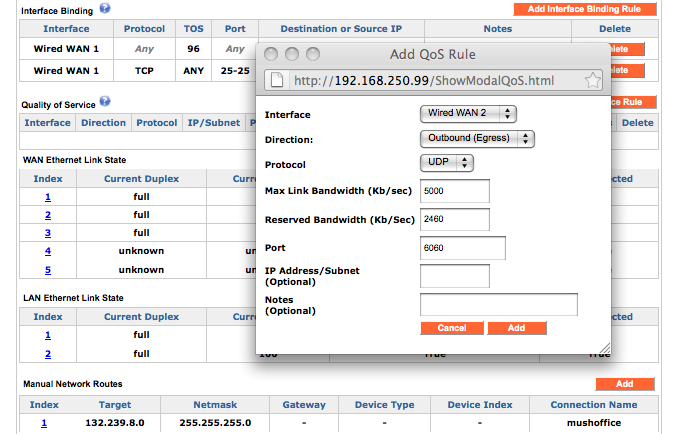Click mushoffice connection name
678x434 pixels.
[x=594, y=423]
